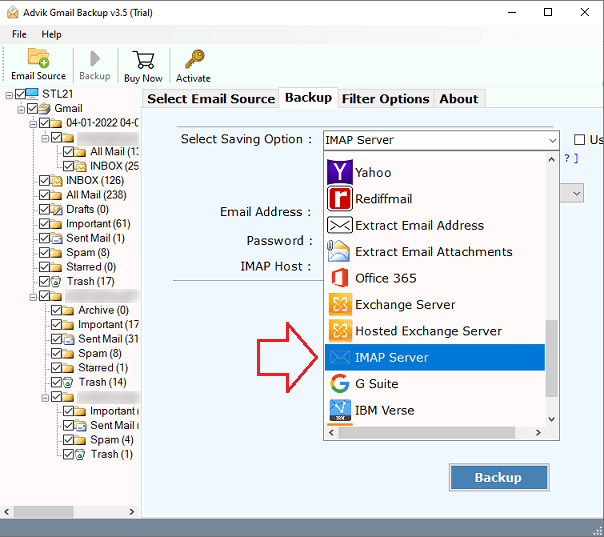Toggle the Spam (4) checkbox

tap(68, 440)
